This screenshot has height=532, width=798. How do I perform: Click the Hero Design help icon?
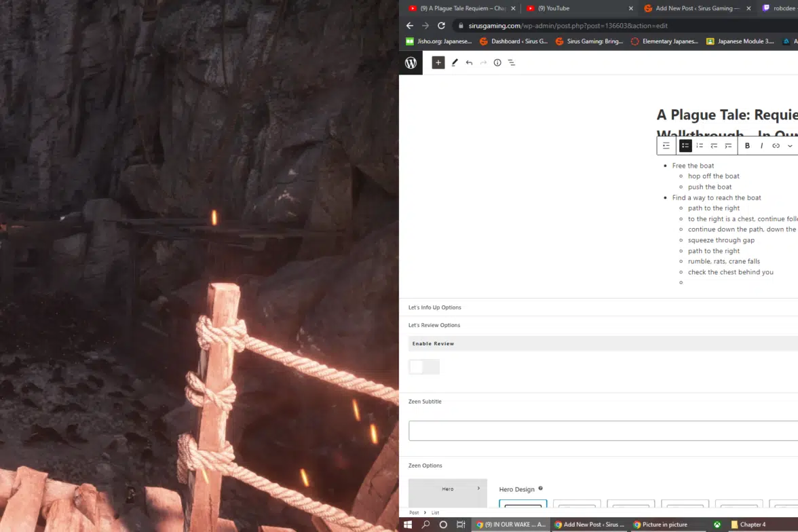540,488
